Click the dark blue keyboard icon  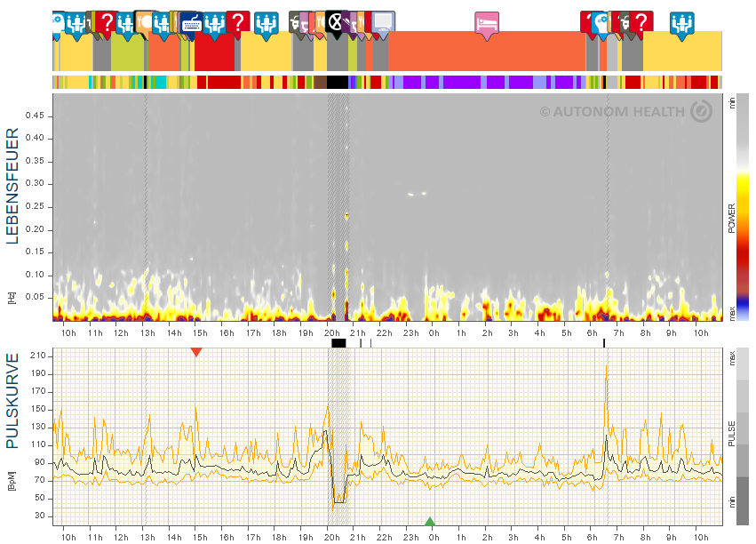(x=191, y=23)
